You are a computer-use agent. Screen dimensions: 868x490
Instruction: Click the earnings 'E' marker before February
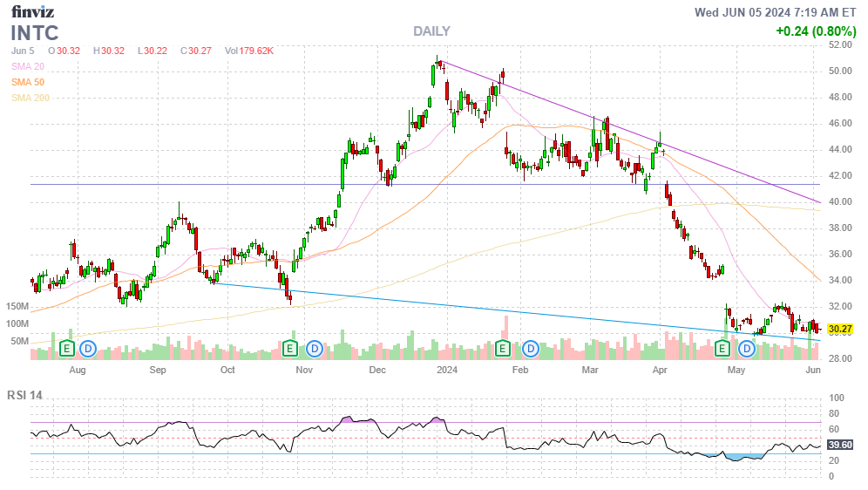tap(503, 349)
